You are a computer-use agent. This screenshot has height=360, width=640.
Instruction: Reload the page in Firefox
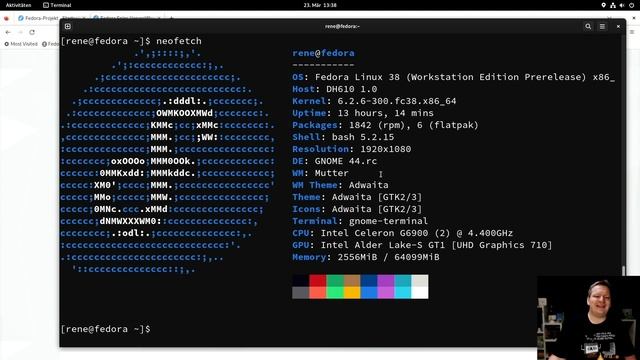pyautogui.click(x=32, y=32)
